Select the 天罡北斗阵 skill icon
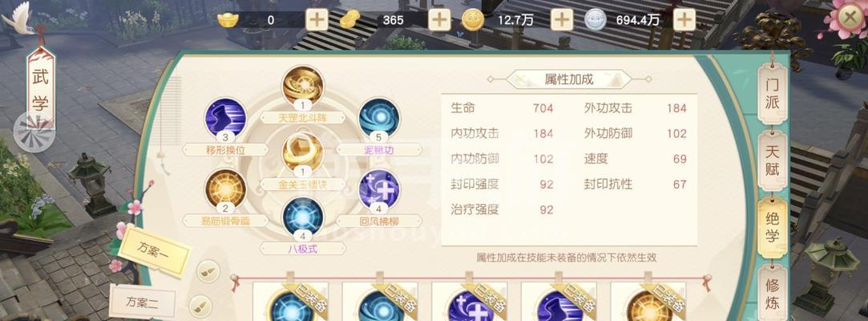Viewport: 868px width, 321px height. tap(303, 85)
